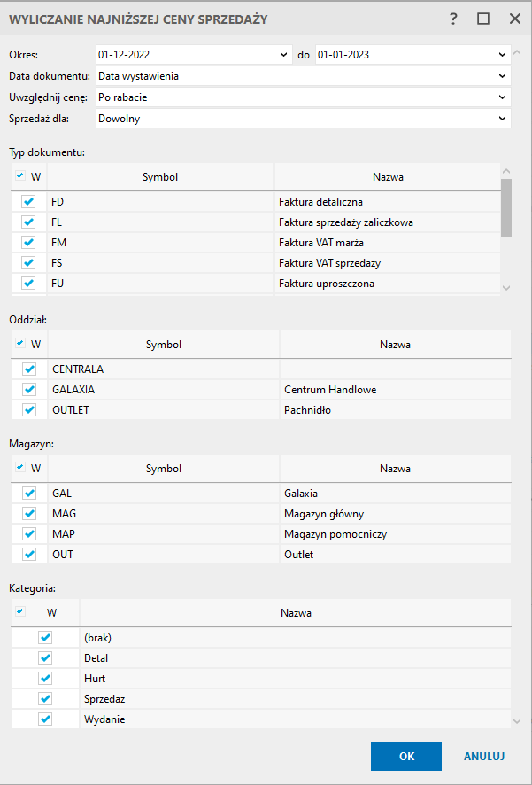
Task: Uncheck the Hurt category checkbox
Action: 45,678
